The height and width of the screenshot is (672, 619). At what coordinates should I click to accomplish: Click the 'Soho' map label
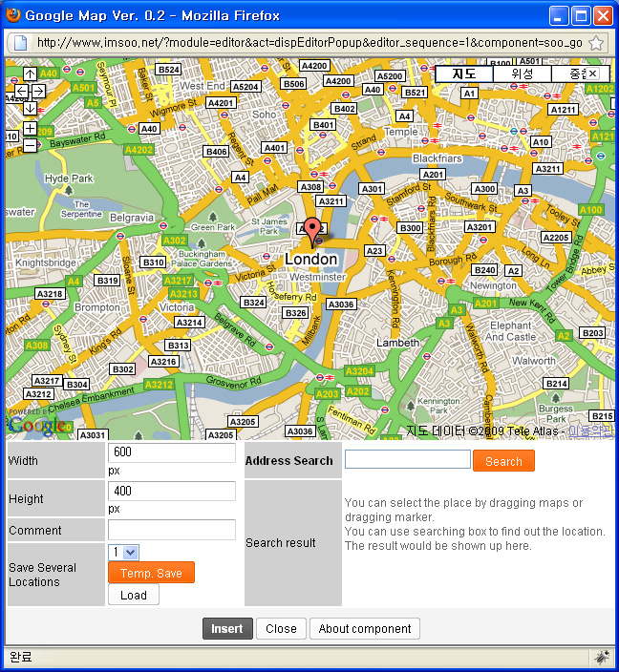click(264, 115)
